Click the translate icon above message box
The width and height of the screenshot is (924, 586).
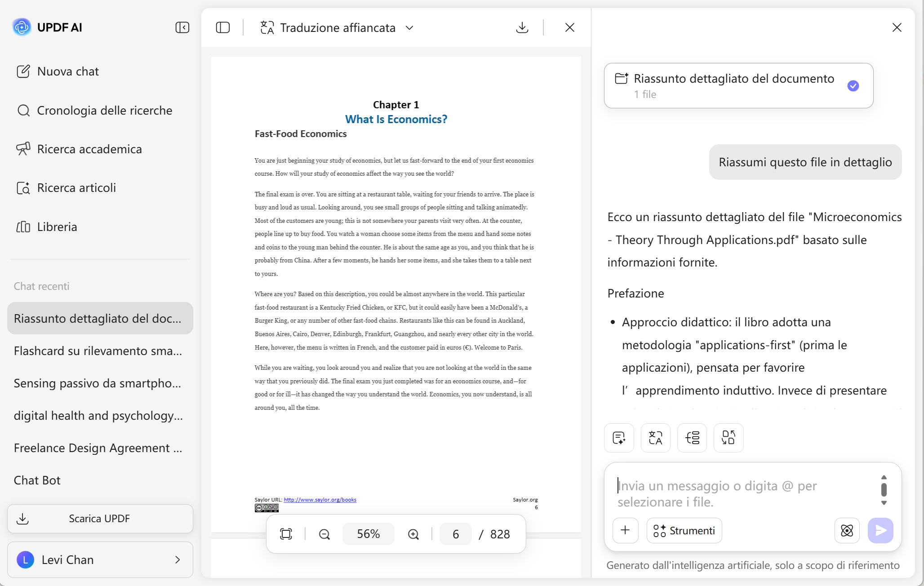[x=655, y=437]
